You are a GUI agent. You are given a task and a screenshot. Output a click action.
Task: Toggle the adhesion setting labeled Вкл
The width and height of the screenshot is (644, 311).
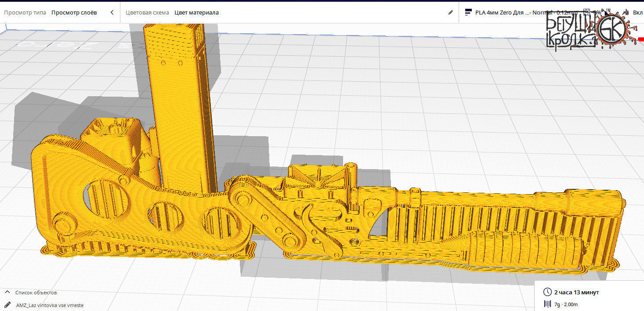[x=637, y=12]
